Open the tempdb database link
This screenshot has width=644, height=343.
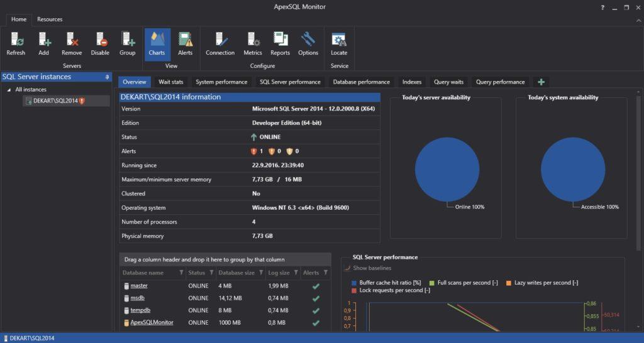click(140, 310)
